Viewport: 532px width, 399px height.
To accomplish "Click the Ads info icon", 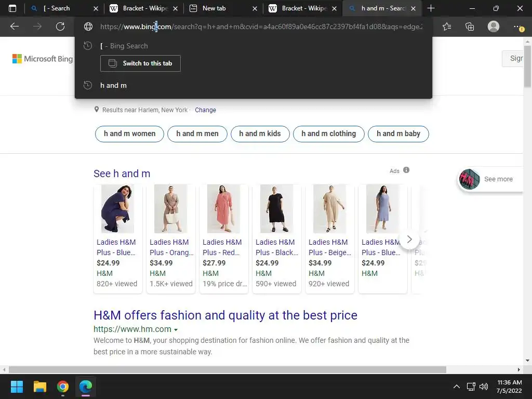I will [406, 170].
